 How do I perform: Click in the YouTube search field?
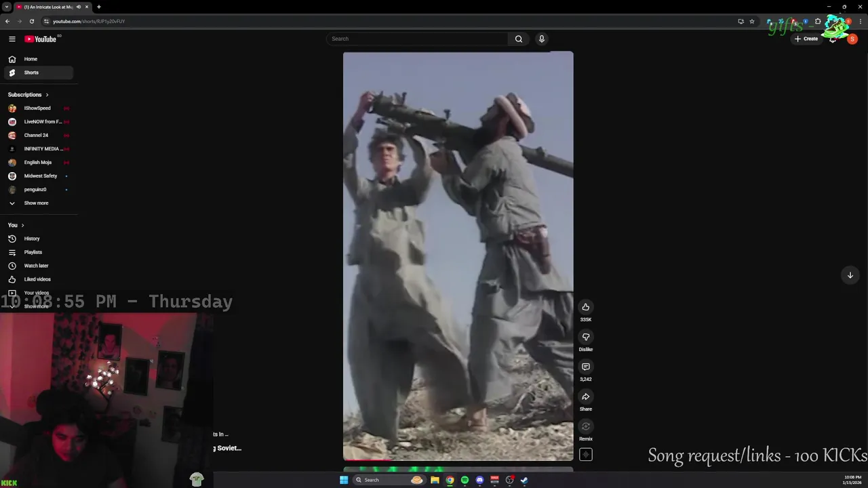coord(417,39)
